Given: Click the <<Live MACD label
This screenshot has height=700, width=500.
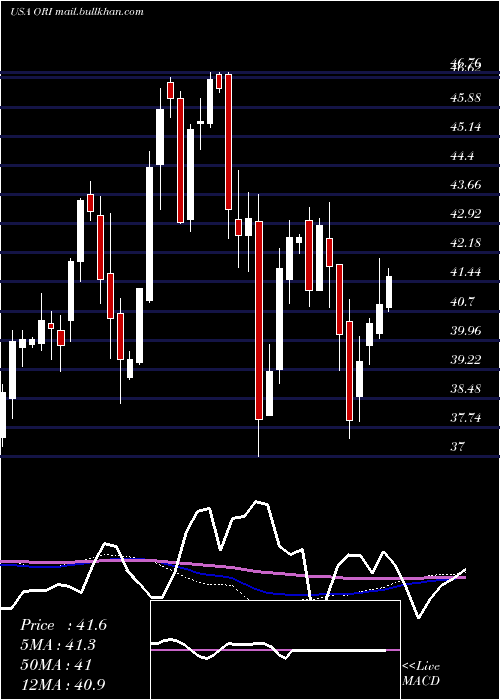Looking at the screenshot, I should (x=421, y=674).
